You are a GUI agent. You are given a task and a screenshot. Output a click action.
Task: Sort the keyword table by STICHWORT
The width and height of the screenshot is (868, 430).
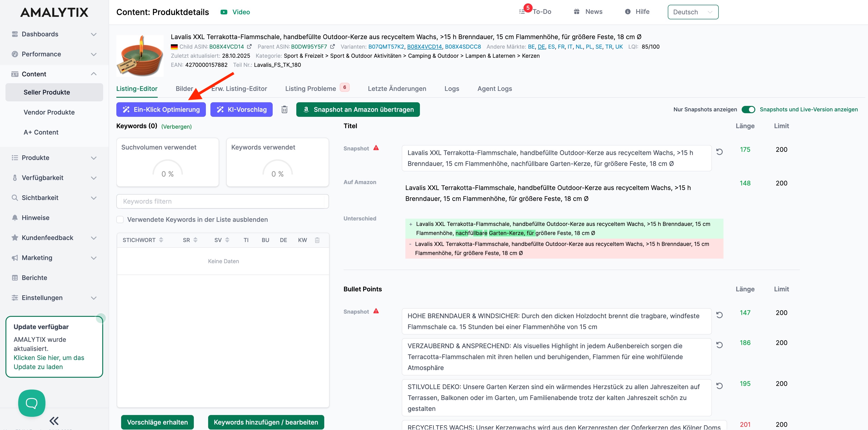(x=161, y=240)
